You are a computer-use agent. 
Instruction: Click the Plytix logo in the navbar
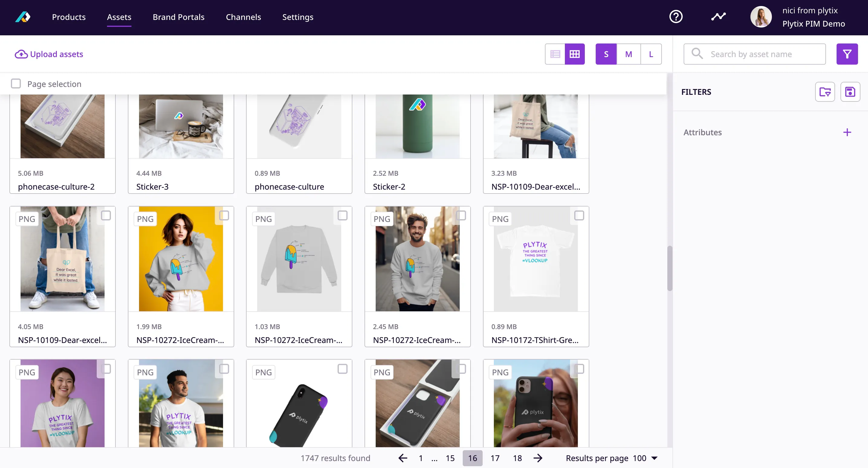point(23,17)
